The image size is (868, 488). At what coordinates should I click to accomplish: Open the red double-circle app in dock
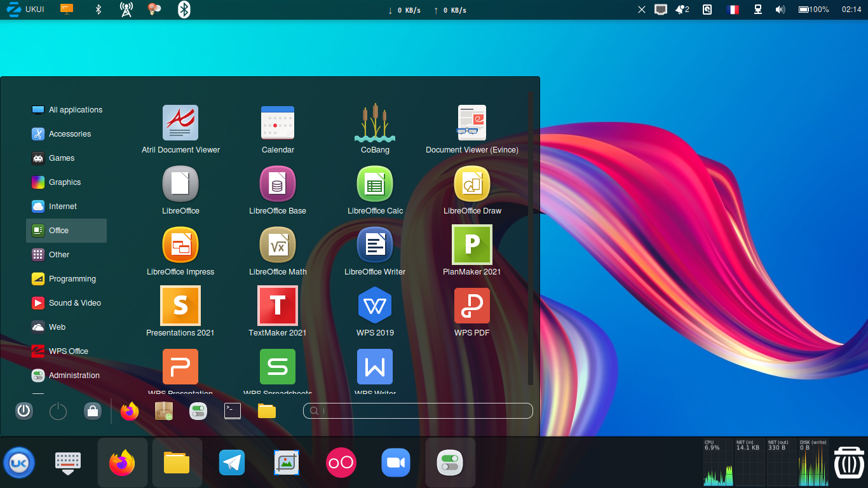(x=341, y=463)
